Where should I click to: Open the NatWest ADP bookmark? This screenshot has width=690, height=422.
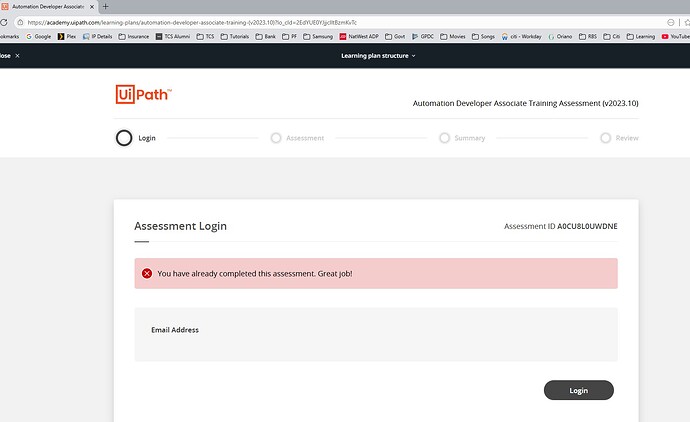point(359,37)
